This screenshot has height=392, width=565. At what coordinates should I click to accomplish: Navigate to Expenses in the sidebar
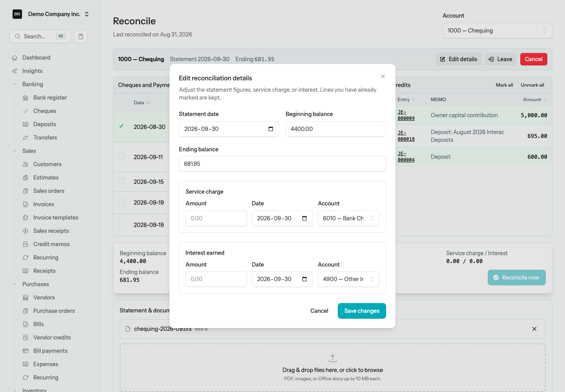[x=46, y=364]
